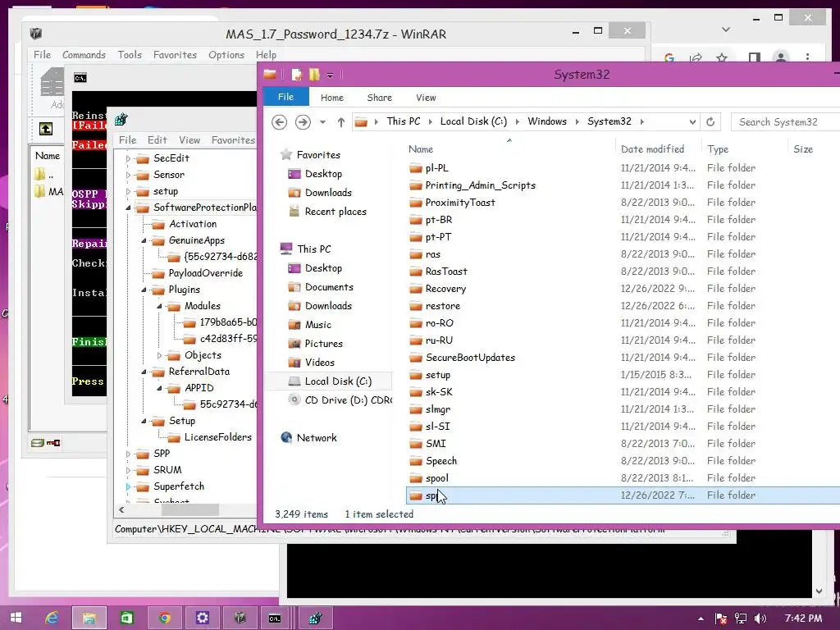The image size is (840, 630).
Task: Click the New Folder icon in Explorer title bar
Action: [x=314, y=75]
